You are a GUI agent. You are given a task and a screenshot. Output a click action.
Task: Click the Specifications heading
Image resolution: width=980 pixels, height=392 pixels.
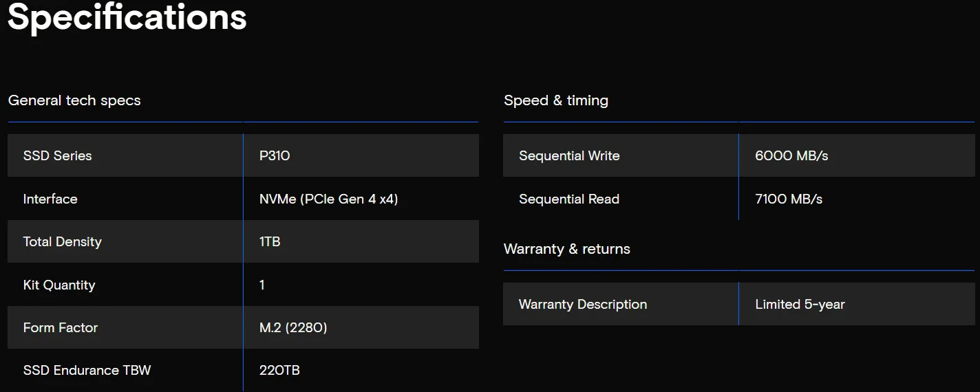click(x=127, y=17)
